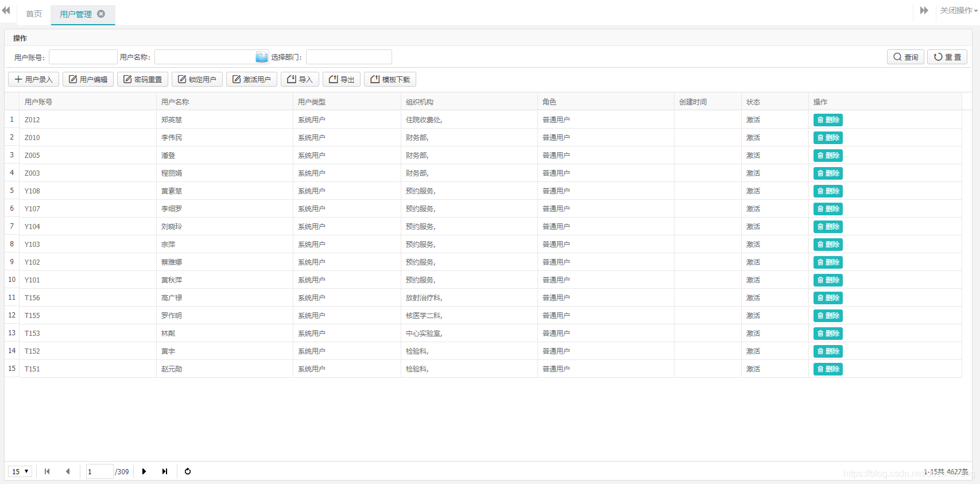Click the 激活用户 button
Viewport: 980px width, 484px height.
point(251,79)
